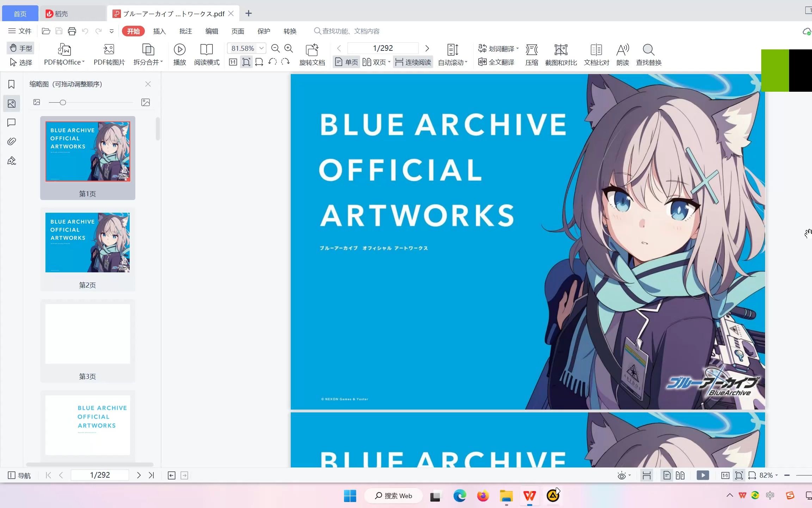
Task: Rotate the page clockwise
Action: click(x=285, y=62)
